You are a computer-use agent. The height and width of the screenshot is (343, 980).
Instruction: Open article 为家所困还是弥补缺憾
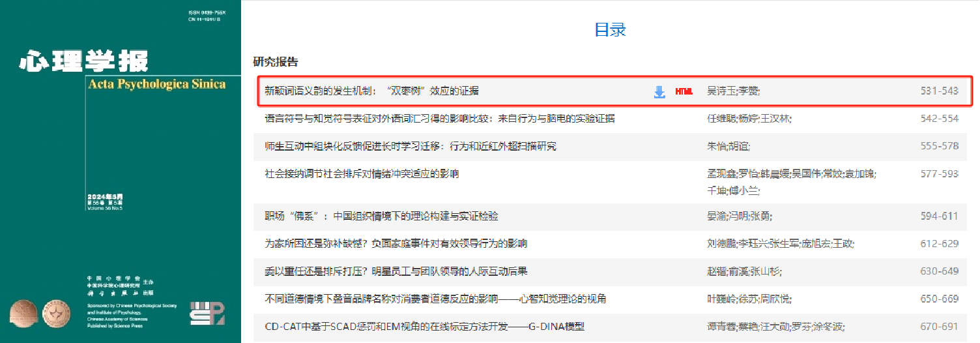click(396, 244)
